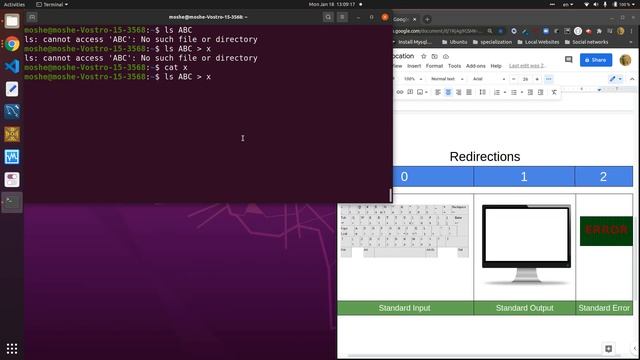Right-align the text in Docs
The width and height of the screenshot is (640, 360).
[x=458, y=92]
